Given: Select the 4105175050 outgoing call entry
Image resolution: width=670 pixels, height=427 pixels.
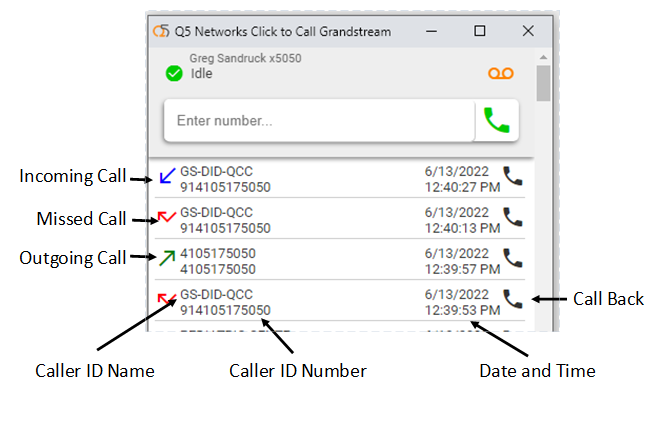Looking at the screenshot, I should tap(218, 260).
